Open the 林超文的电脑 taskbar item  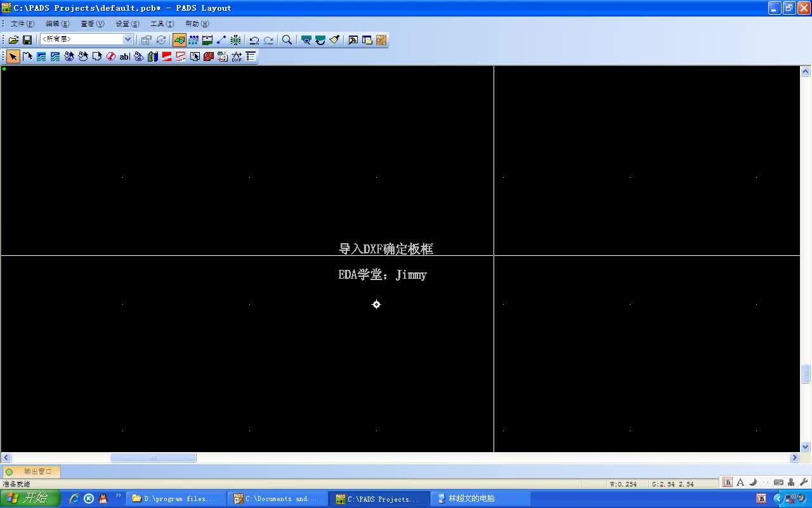(x=480, y=499)
